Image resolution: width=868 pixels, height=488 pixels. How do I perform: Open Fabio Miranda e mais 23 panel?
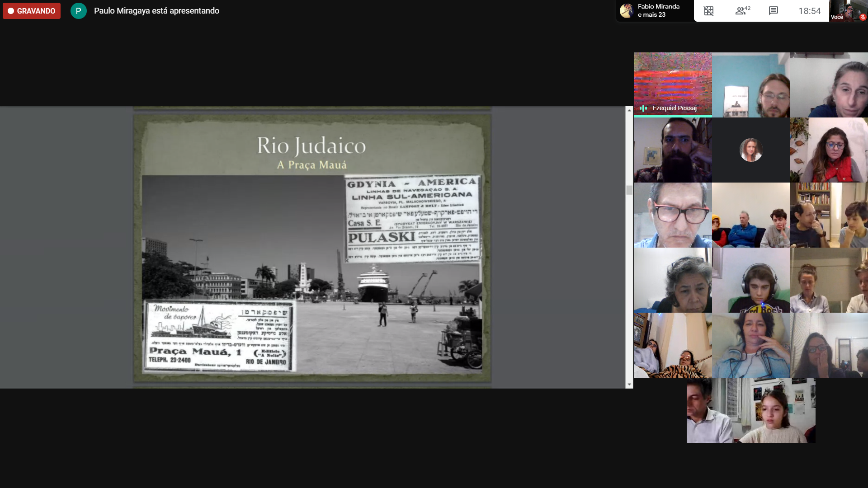655,11
